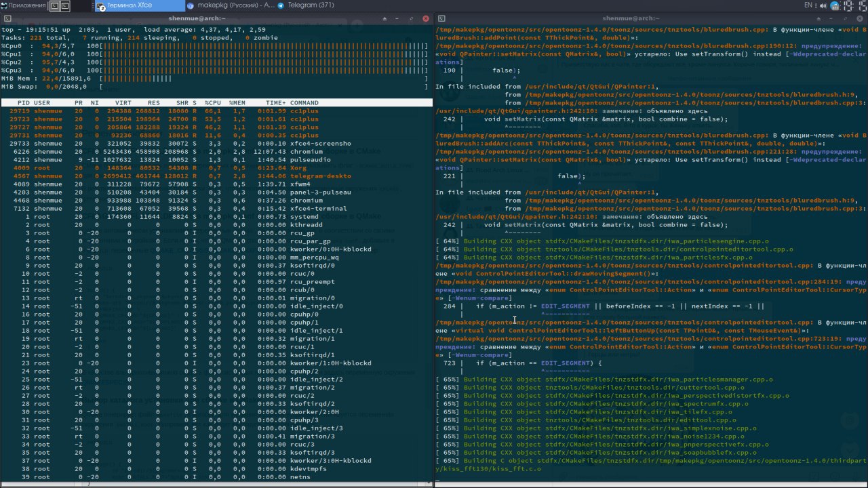This screenshot has width=868, height=488.
Task: Open the Приложения applications menu
Action: click(x=24, y=5)
